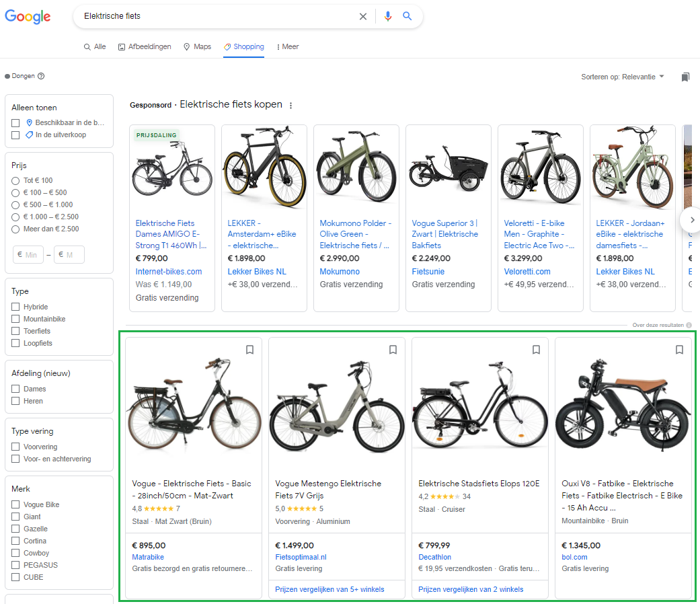Check the Voorvering filter
Screen dimensions: 700x604
tap(15, 447)
